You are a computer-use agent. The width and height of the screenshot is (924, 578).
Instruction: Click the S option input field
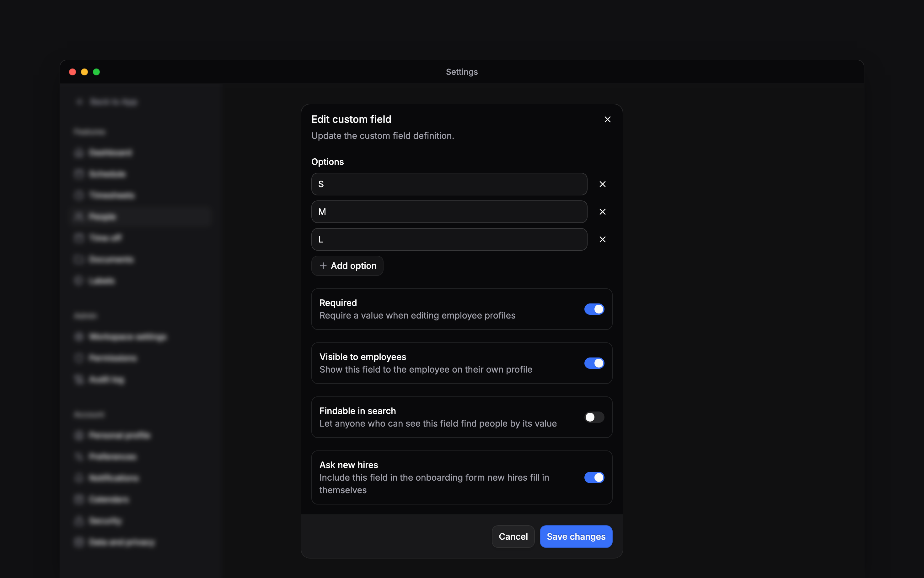(449, 184)
